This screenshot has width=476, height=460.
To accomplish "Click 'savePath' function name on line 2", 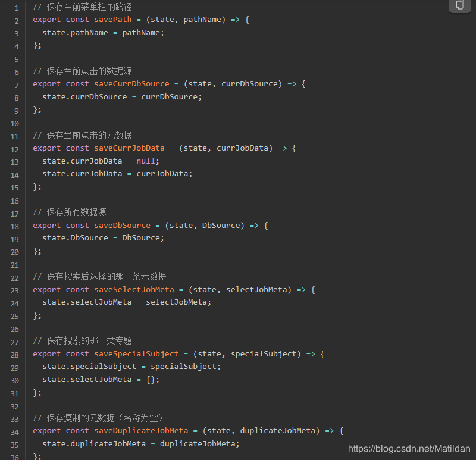I will pos(113,20).
